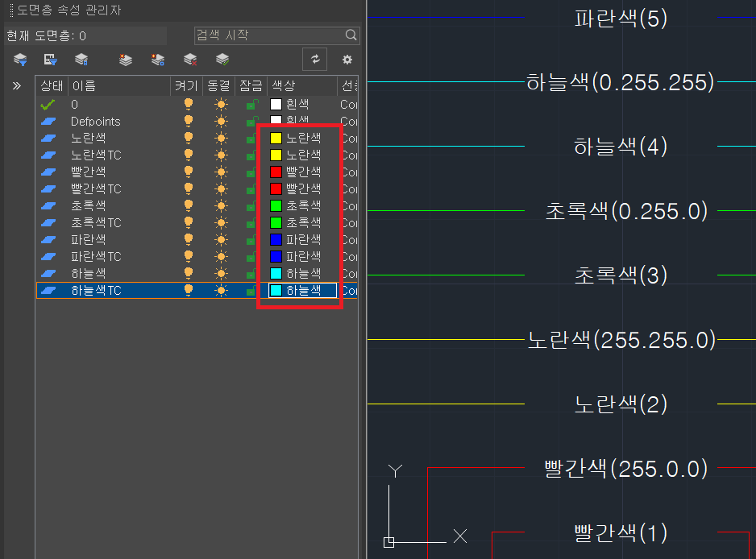Select the 노란색TC layer name
This screenshot has width=756, height=559.
pyautogui.click(x=96, y=155)
